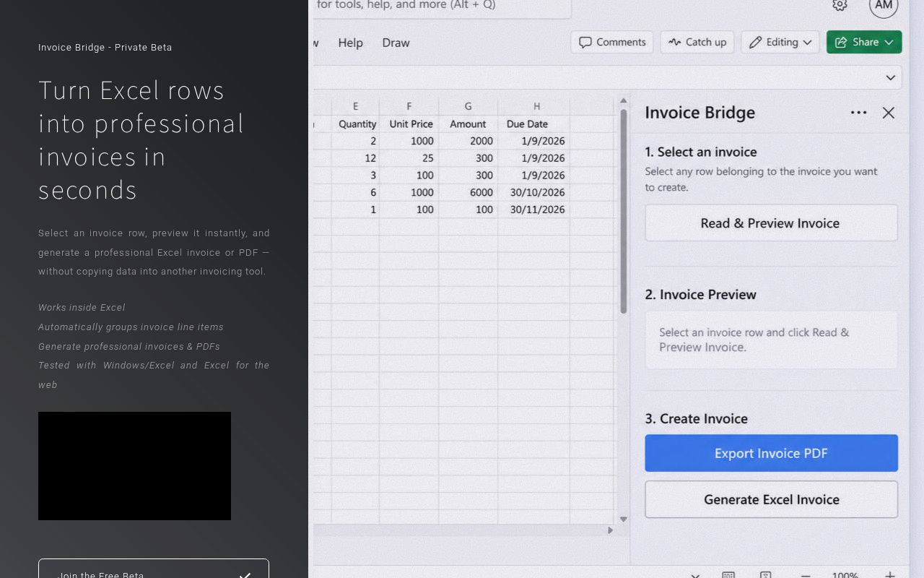Click scroll up arrow of sheet scrollbar
Viewport: 924px width, 578px height.
pyautogui.click(x=623, y=101)
